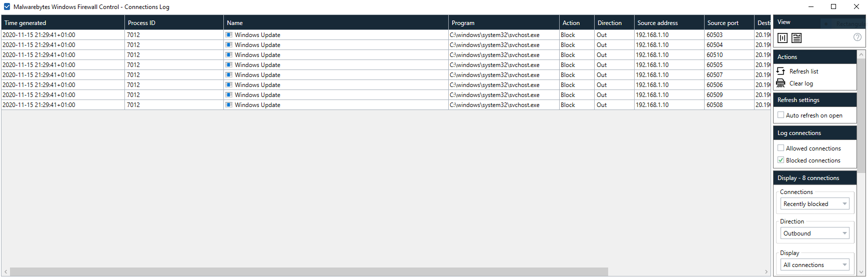Sort by Direction column header
Viewport: 868px width, 278px height.
[x=614, y=23]
